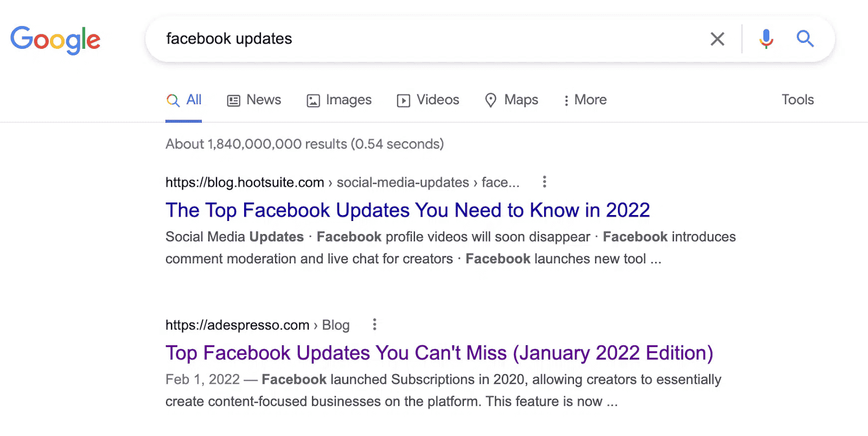Click the Google logo

point(55,40)
